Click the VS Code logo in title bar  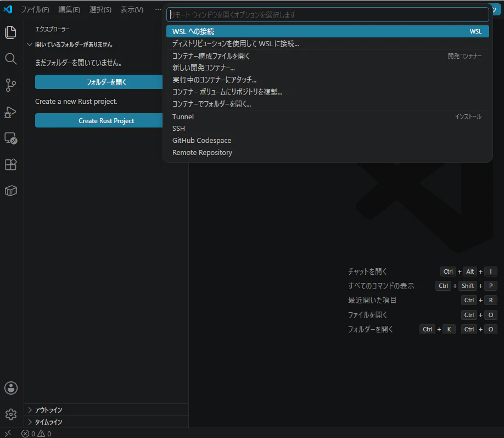pos(8,9)
